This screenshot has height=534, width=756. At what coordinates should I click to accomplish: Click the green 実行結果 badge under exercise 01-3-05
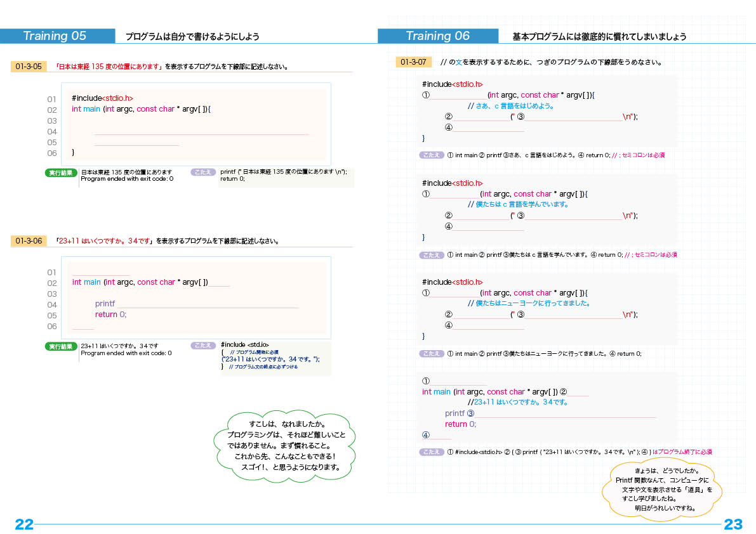pos(61,173)
